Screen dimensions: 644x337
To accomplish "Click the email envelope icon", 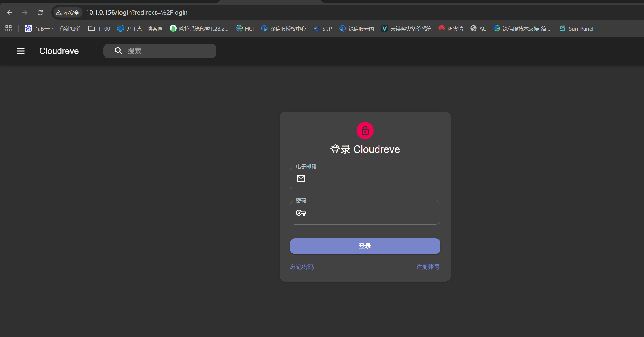I will [x=301, y=178].
